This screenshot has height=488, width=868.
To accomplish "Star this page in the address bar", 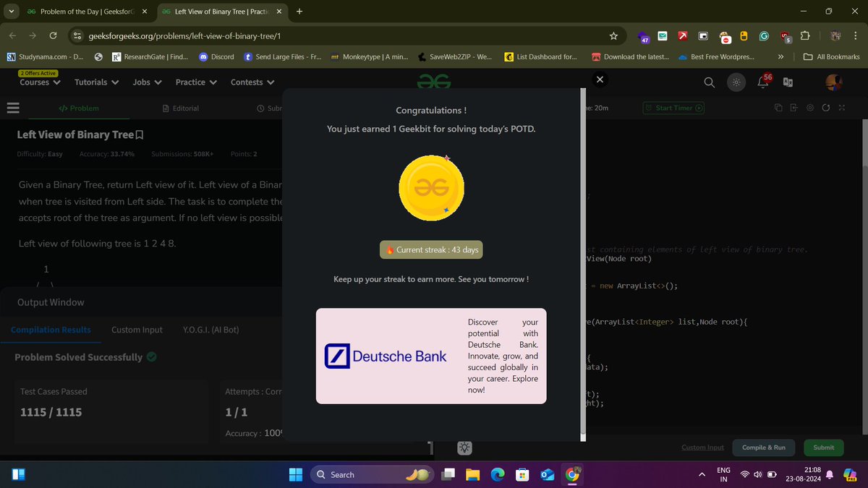I will pos(613,36).
